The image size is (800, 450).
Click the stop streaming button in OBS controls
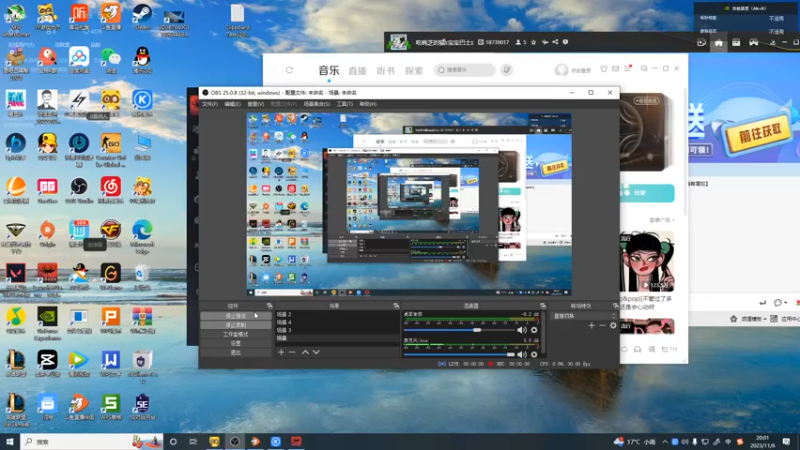coord(236,316)
